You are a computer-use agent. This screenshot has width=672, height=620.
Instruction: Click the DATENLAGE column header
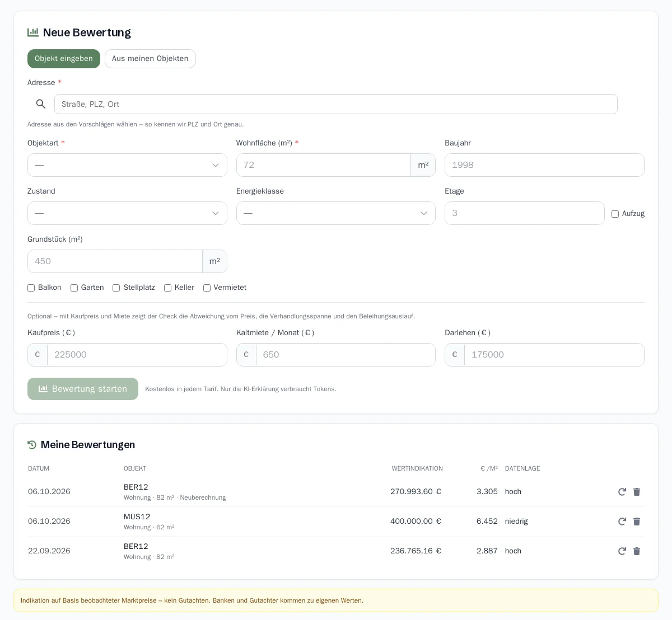[x=522, y=468]
